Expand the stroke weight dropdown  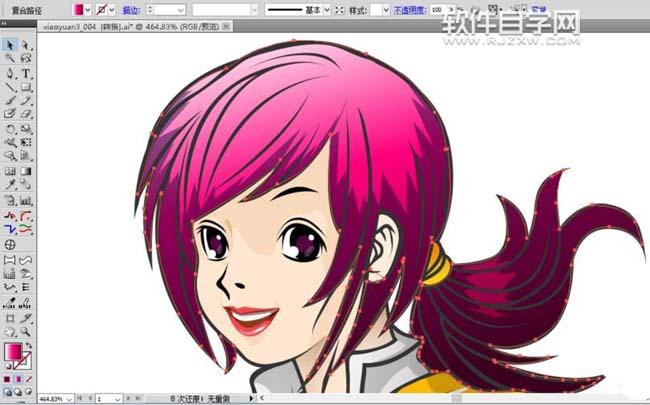[x=183, y=9]
